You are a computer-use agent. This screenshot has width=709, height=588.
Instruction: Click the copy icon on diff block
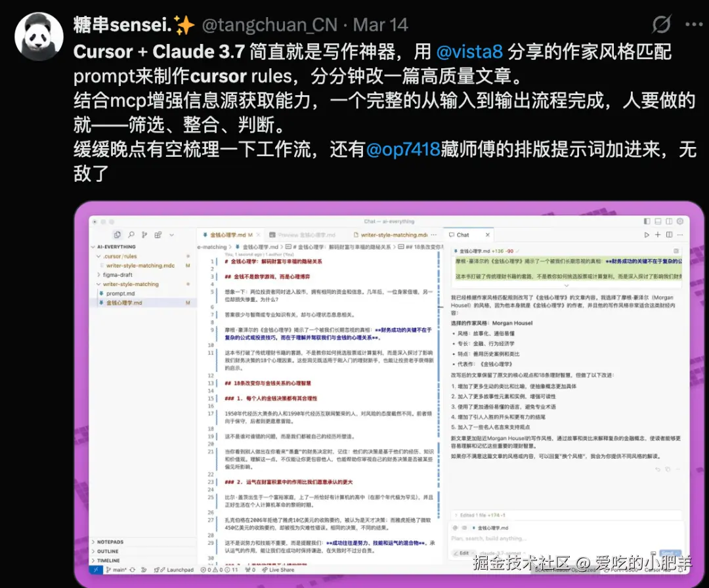tap(676, 251)
